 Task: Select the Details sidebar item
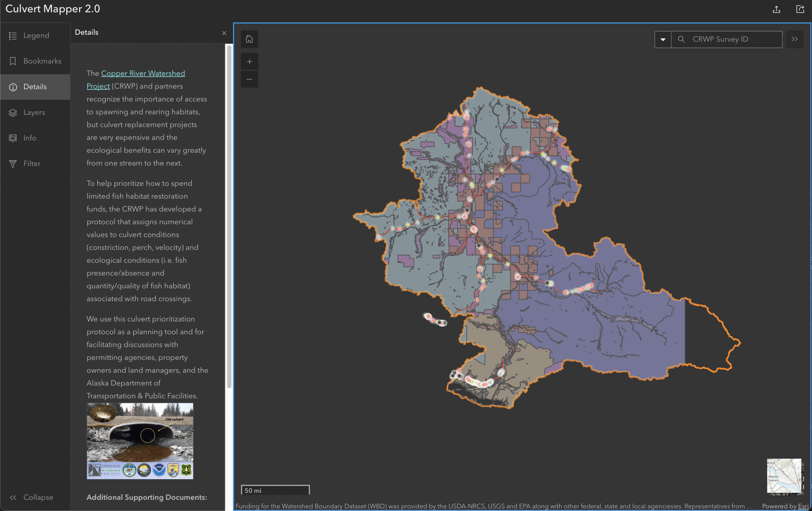click(36, 87)
